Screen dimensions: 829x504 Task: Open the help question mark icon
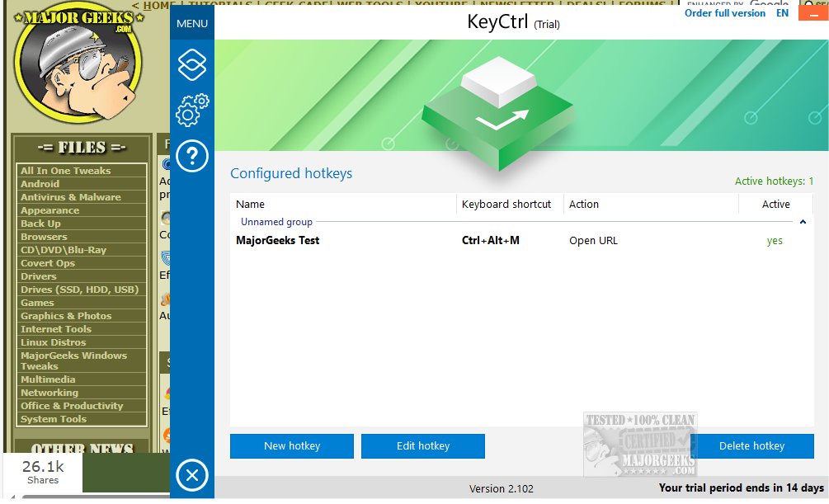[192, 156]
